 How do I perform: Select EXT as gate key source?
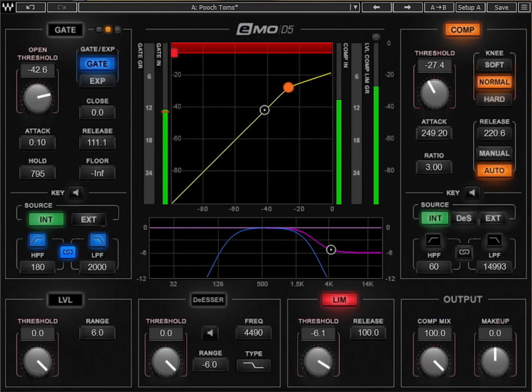(x=89, y=219)
